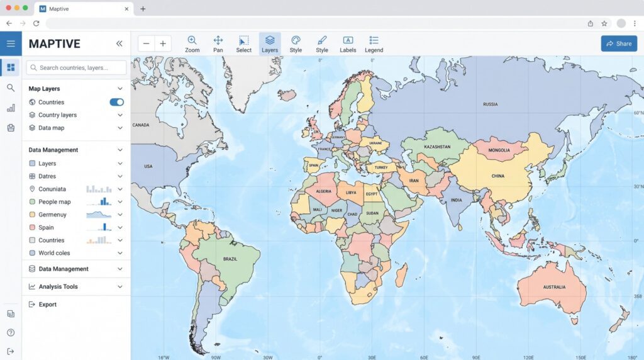Check the Layers checkbox
This screenshot has height=360, width=644.
pyautogui.click(x=32, y=163)
